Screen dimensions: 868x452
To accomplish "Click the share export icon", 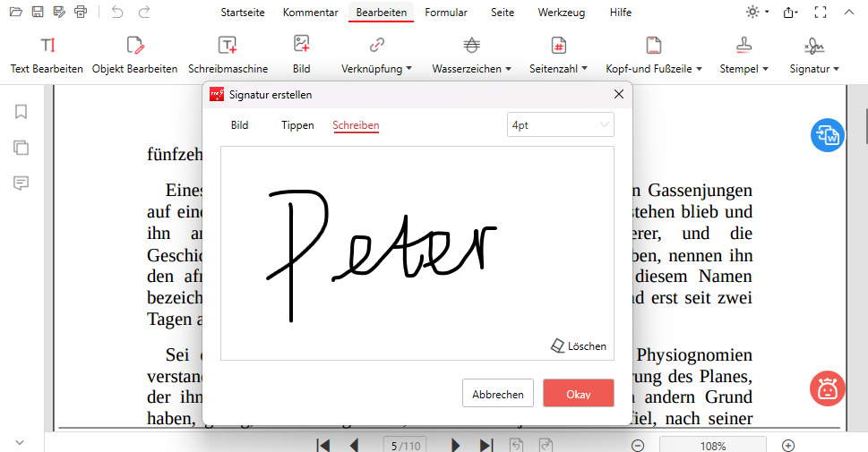I will (x=790, y=12).
